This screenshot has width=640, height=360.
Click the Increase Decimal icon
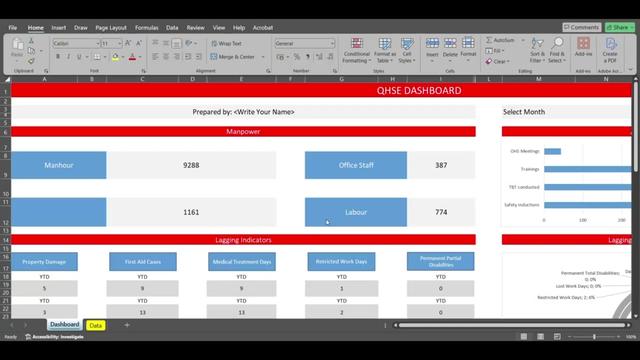tap(319, 57)
